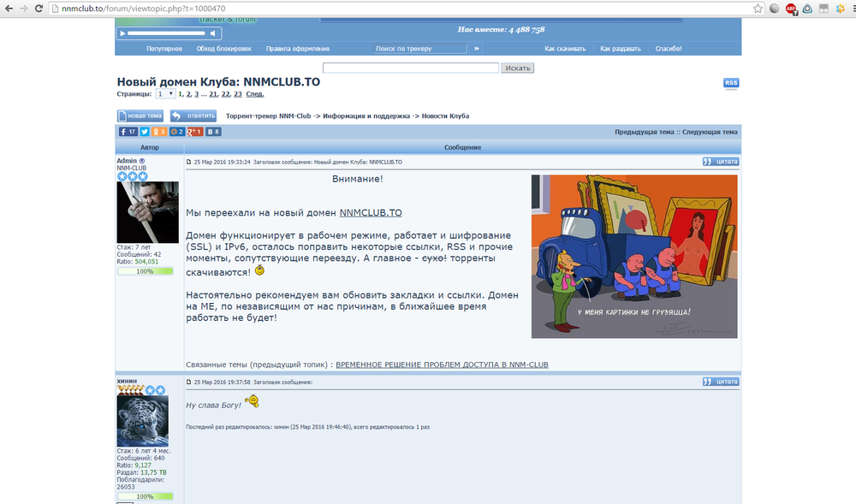This screenshot has height=504, width=856.
Task: Reload the page with the refresh icon
Action: (39, 9)
